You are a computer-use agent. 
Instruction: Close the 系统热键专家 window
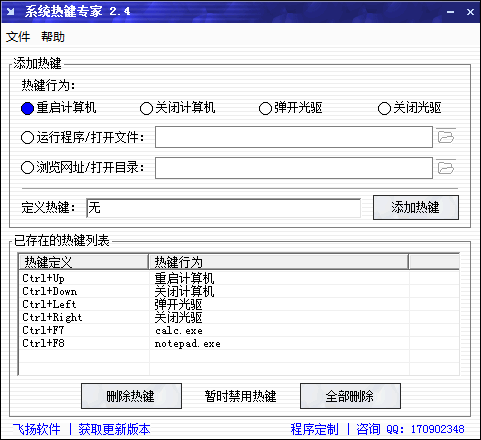(x=470, y=12)
